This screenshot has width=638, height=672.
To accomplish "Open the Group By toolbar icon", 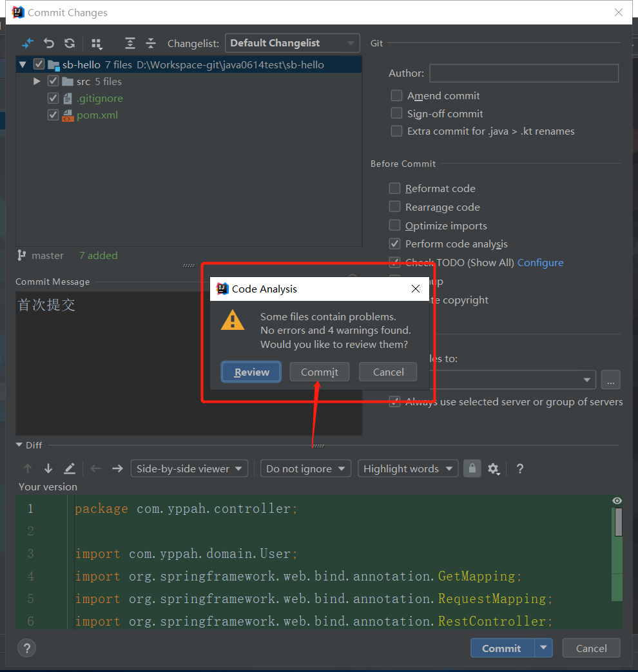I will pyautogui.click(x=97, y=43).
